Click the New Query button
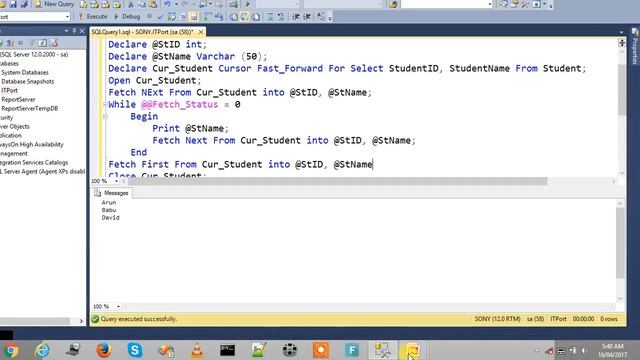 [54, 4]
